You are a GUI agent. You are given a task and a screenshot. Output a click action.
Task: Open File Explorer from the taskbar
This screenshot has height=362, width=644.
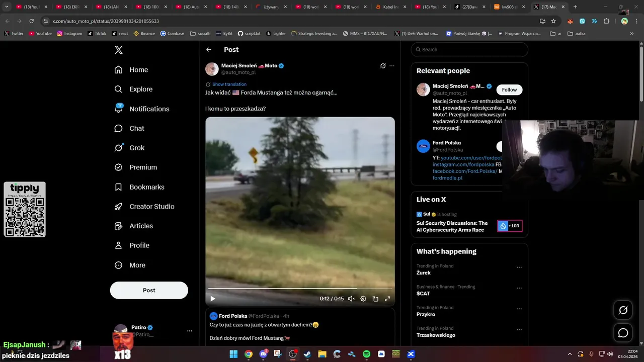point(322,354)
